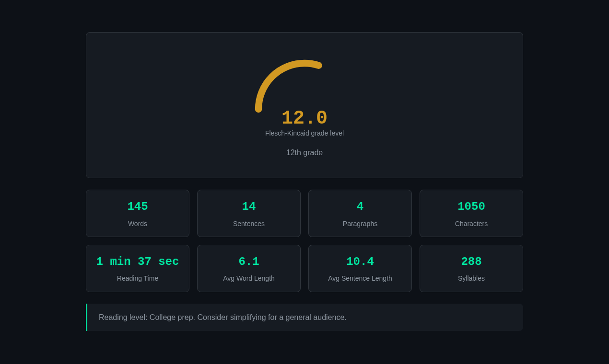This screenshot has height=364, width=609.
Task: Click the Paragraphs stat card
Action: (x=360, y=213)
